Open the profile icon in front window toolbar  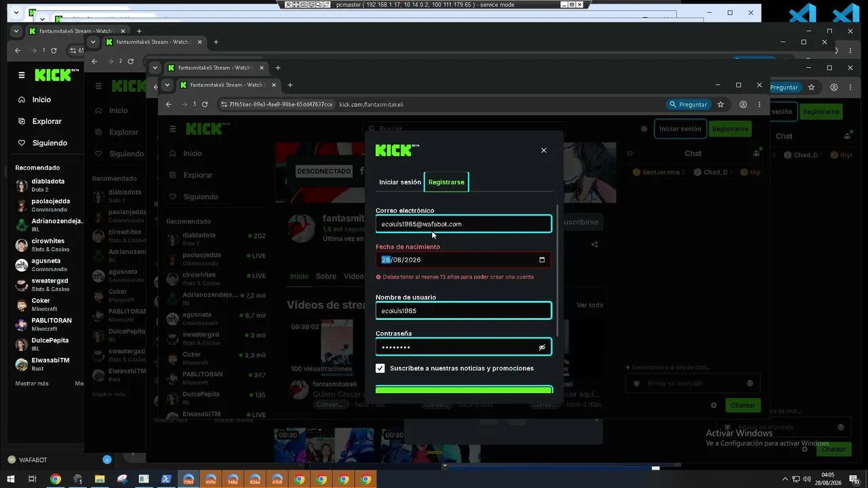pos(743,104)
